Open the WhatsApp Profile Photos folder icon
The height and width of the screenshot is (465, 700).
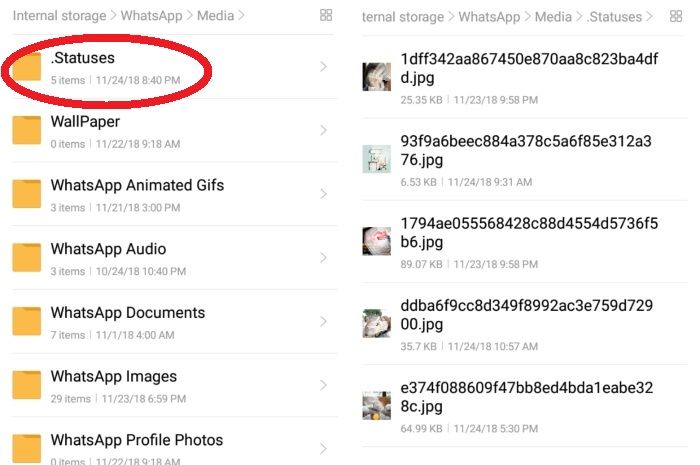point(27,448)
